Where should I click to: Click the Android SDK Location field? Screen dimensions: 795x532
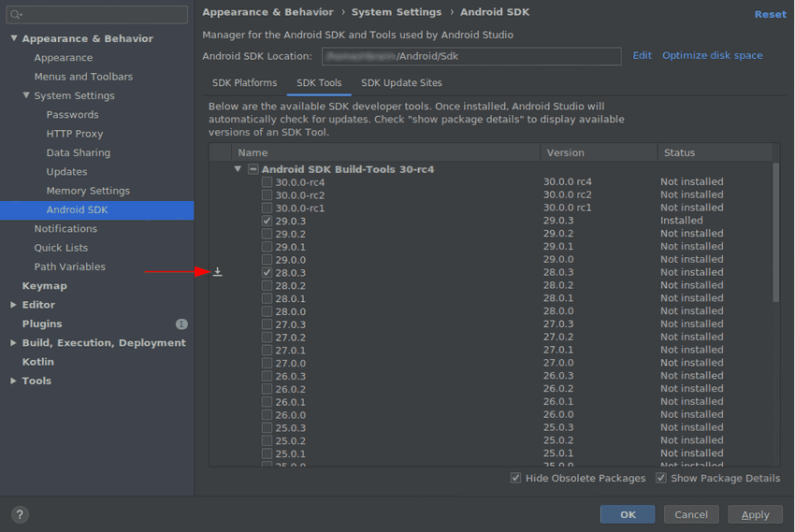[471, 56]
